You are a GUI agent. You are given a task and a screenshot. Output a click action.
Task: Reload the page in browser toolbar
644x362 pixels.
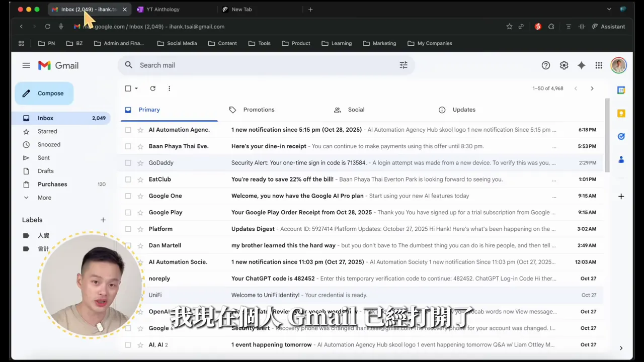click(x=47, y=27)
